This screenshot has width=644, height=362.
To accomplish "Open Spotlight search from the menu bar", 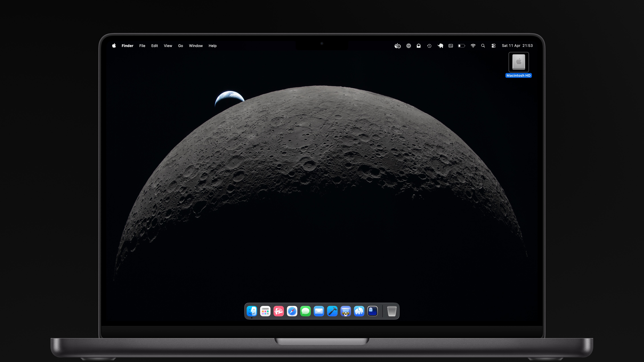I will pos(483,46).
